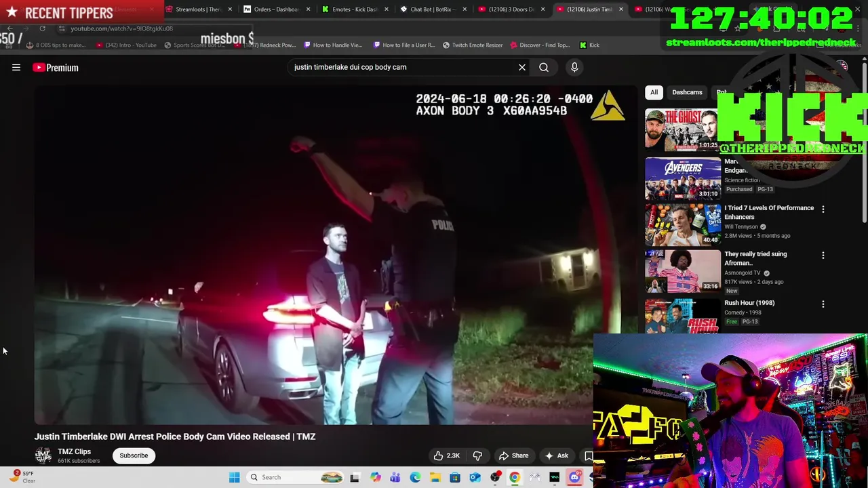Image resolution: width=868 pixels, height=488 pixels.
Task: Launch Copilot from the taskbar
Action: tap(375, 477)
